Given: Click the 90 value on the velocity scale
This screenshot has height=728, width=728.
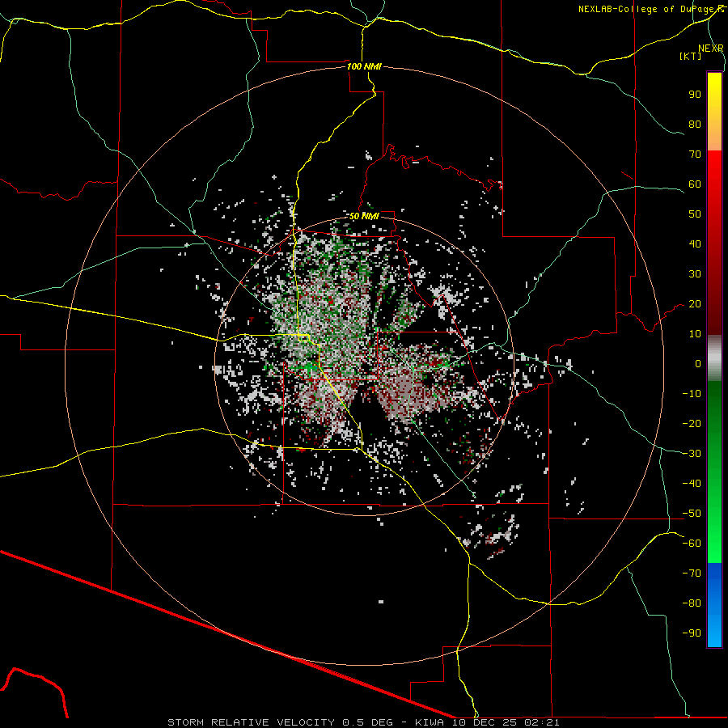Looking at the screenshot, I should pos(695,95).
